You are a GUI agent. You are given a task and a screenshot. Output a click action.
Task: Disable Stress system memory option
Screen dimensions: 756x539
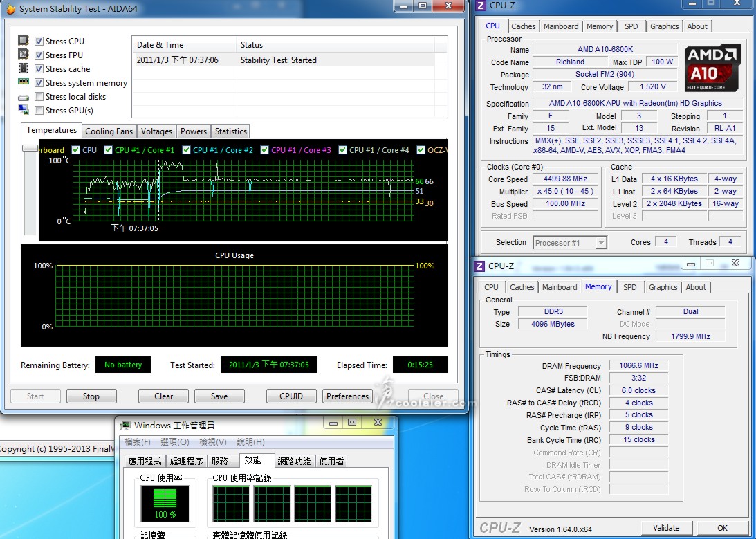(x=39, y=83)
